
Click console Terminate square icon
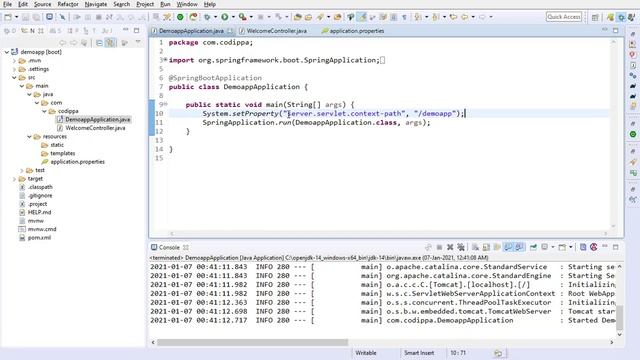[x=439, y=247]
